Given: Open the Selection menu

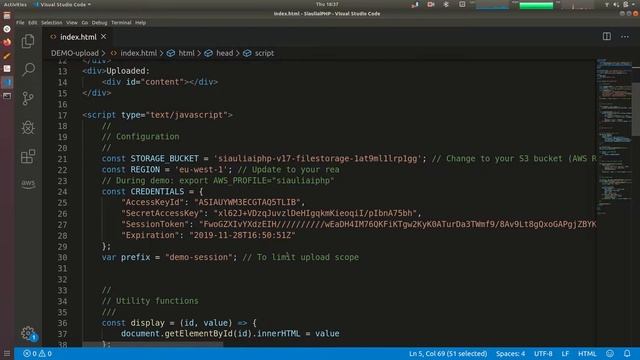Looking at the screenshot, I should coord(51,23).
